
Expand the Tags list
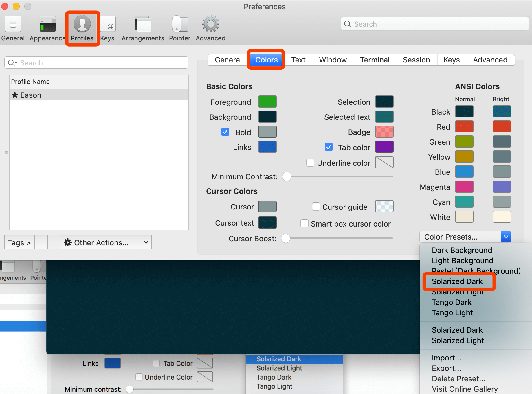point(19,242)
